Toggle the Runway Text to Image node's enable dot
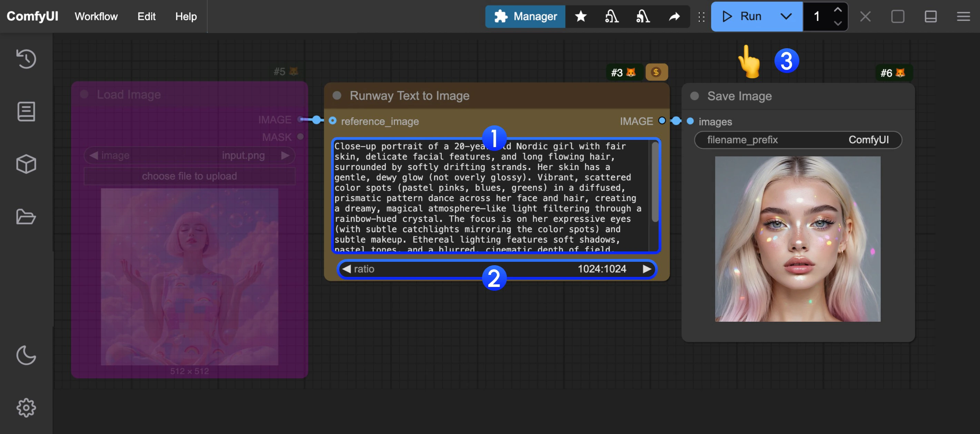 pyautogui.click(x=336, y=96)
